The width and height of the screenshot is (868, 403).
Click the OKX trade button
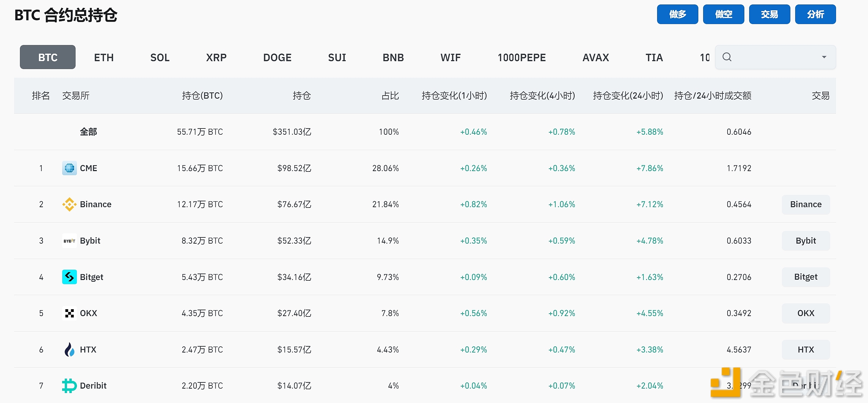806,313
